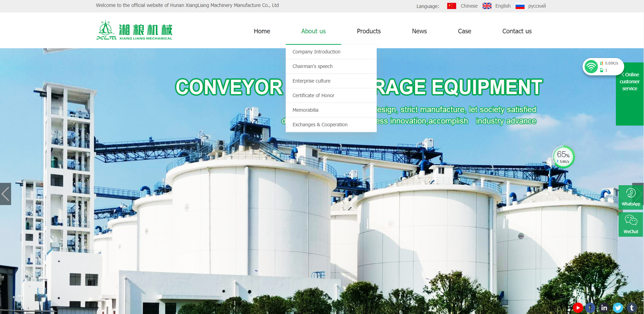644x314 pixels.
Task: Click the Xiang Liang Mechanical logo
Action: [x=134, y=31]
